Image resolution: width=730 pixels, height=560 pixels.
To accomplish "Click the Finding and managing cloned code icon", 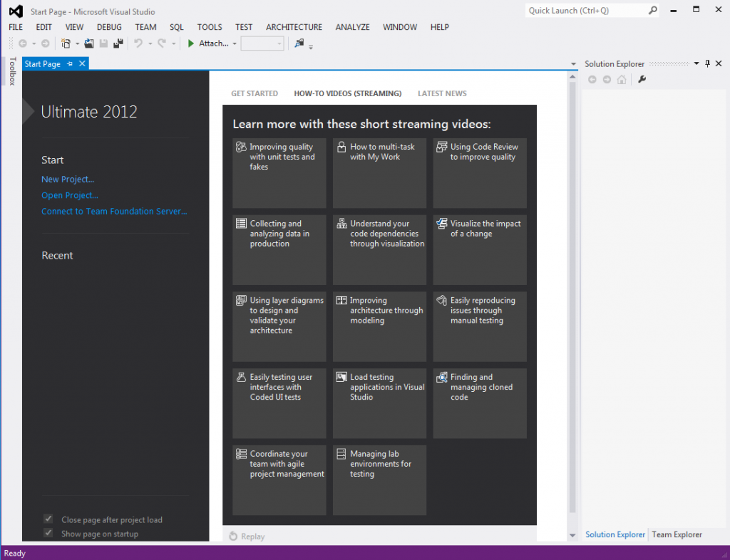I will click(442, 377).
